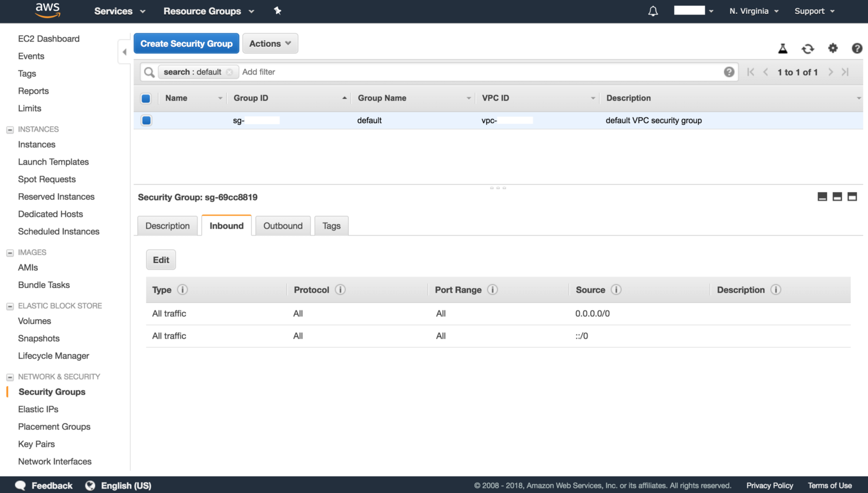Toggle checkbox for the default security group row
Image resolution: width=868 pixels, height=493 pixels.
tap(146, 121)
